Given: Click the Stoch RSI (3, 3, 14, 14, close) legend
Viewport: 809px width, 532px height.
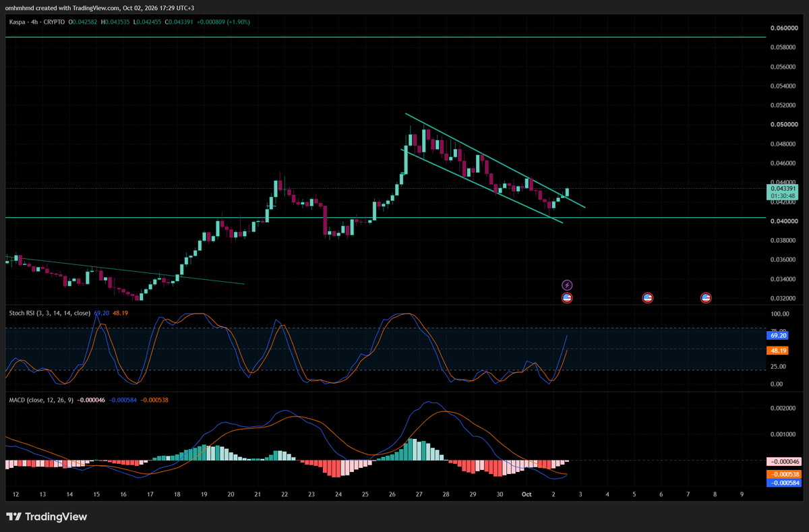Looking at the screenshot, I should (x=50, y=313).
